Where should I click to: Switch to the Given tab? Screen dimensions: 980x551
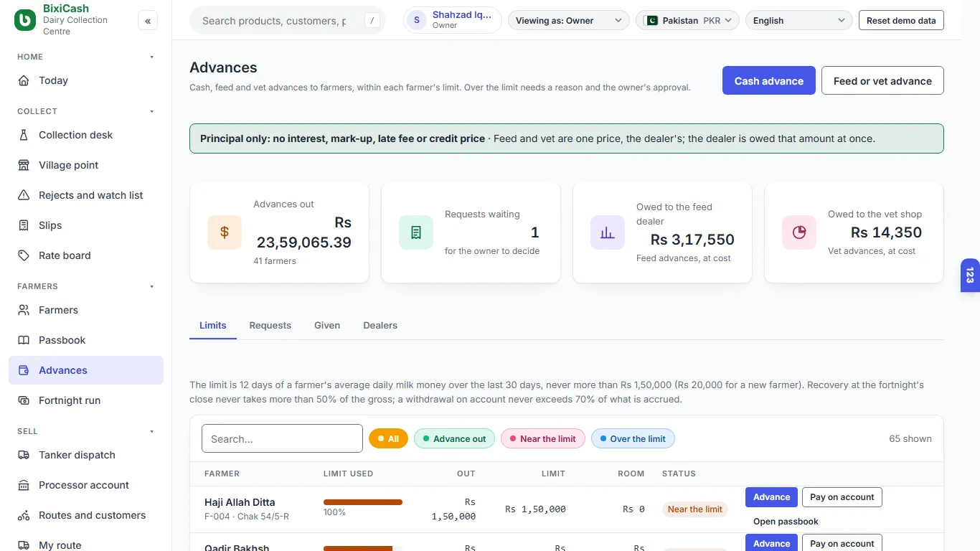(327, 325)
